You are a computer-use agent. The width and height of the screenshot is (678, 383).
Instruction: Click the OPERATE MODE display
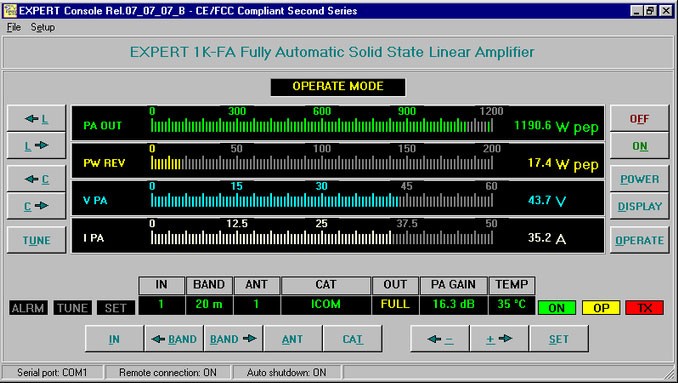(x=338, y=86)
